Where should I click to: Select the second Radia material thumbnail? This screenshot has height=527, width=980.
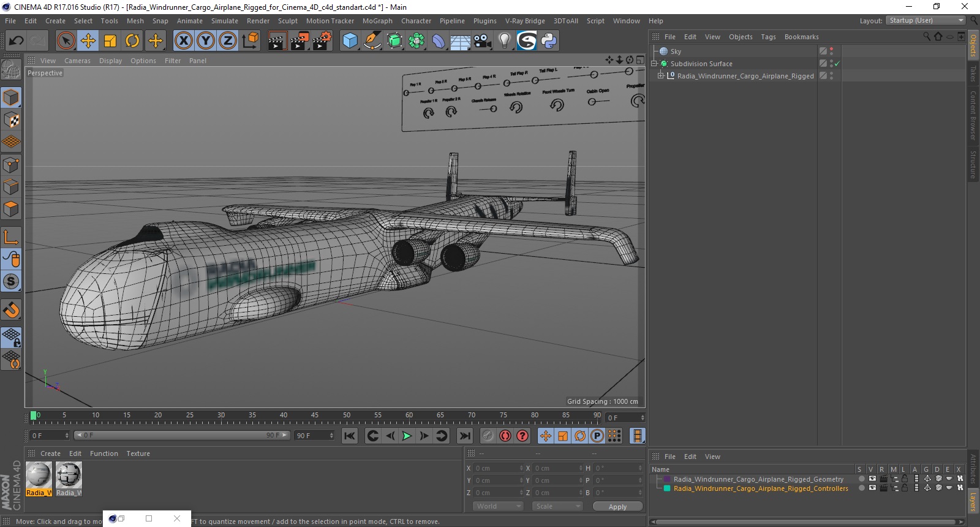69,479
